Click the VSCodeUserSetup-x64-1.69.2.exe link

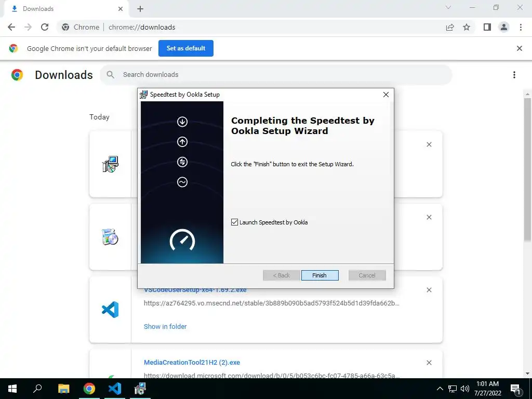click(195, 290)
